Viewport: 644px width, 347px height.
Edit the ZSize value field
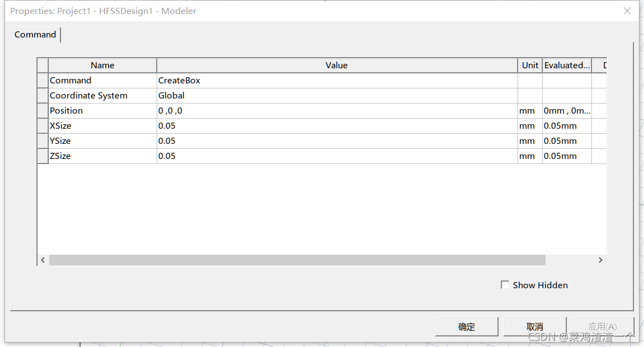pyautogui.click(x=337, y=156)
